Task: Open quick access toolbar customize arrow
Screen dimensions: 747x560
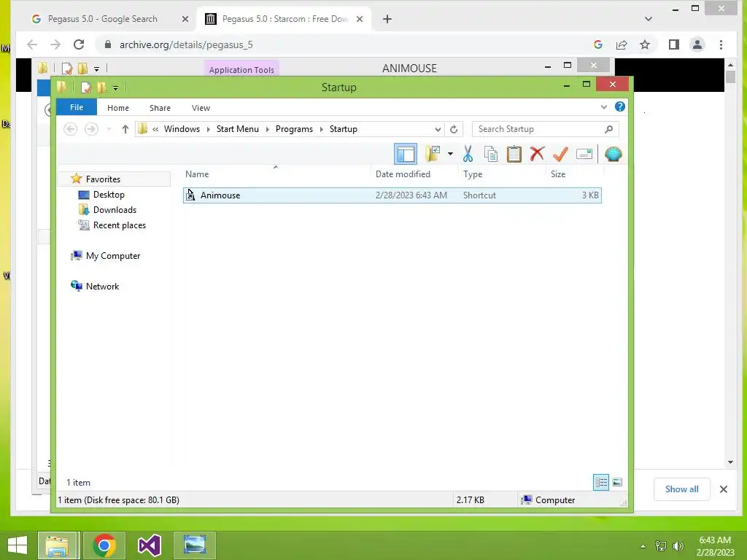Action: [x=115, y=87]
